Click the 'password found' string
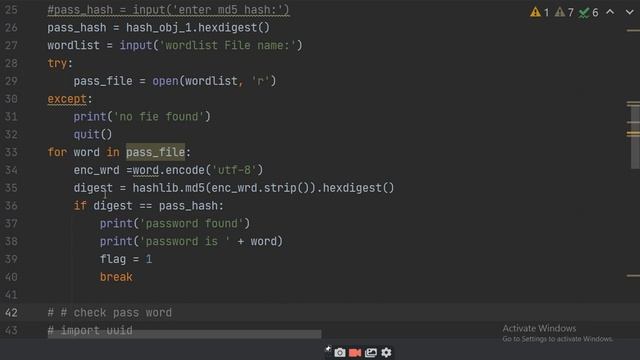This screenshot has width=640, height=360. [x=191, y=224]
